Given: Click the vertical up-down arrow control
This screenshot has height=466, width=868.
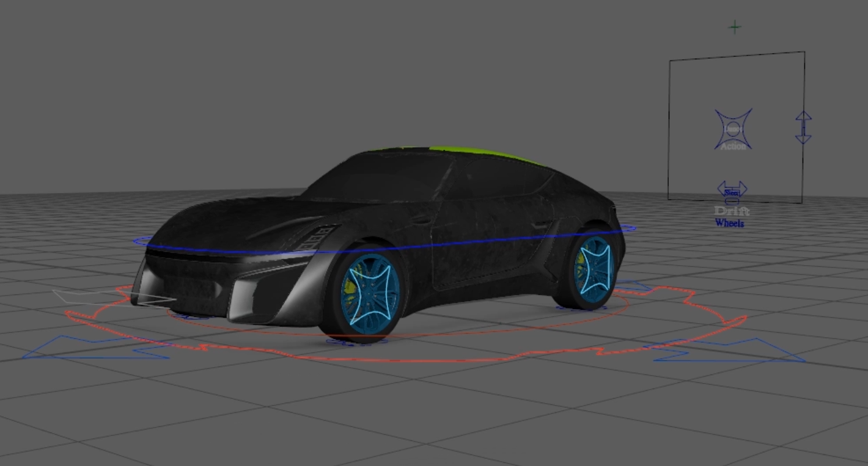Looking at the screenshot, I should [x=804, y=126].
